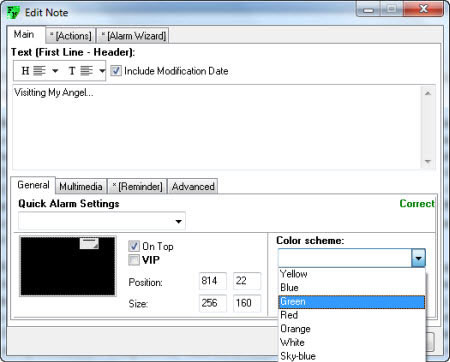Expand the Quick Alarm Settings combo box
450x362 pixels.
(x=102, y=221)
